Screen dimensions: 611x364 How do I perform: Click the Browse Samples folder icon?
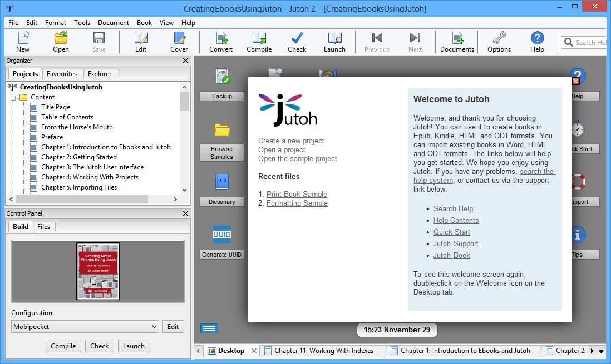click(222, 130)
